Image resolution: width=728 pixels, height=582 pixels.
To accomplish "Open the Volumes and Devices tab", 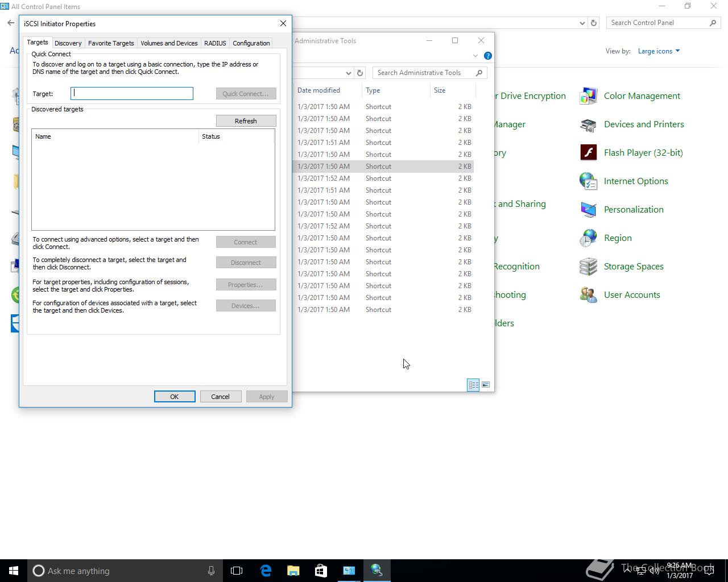I will (x=169, y=43).
